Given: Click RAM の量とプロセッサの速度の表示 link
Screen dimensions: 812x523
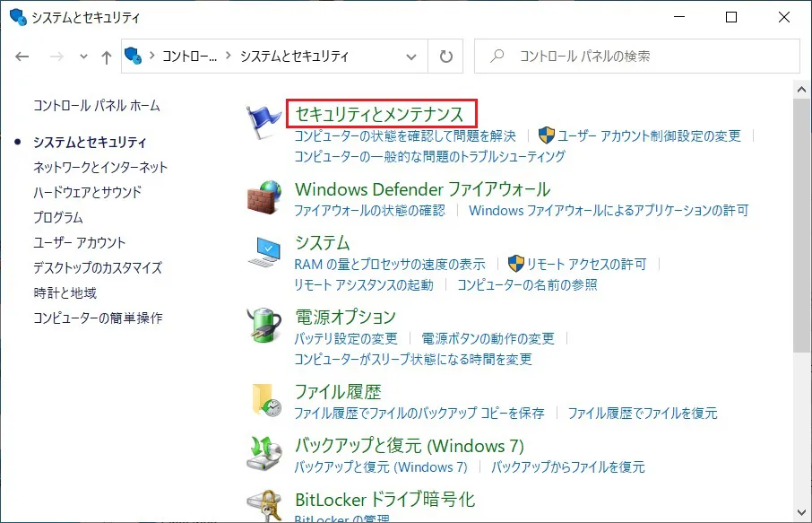Looking at the screenshot, I should (390, 265).
